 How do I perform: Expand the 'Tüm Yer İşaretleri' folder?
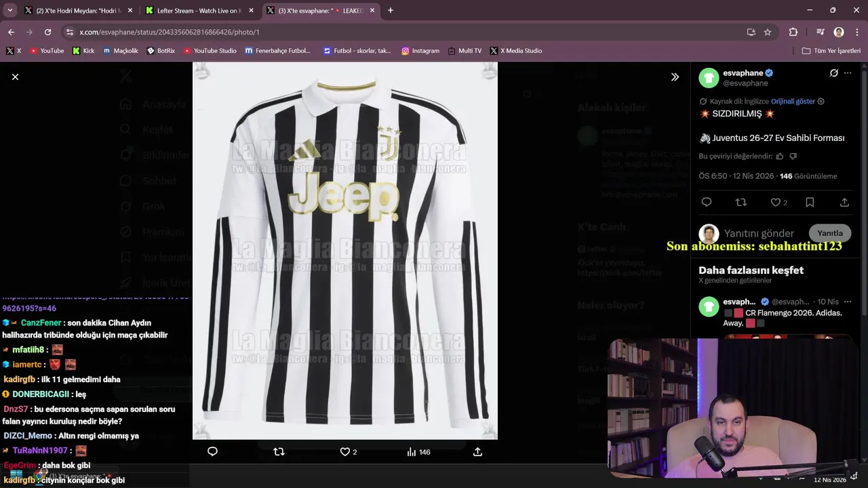[x=831, y=51]
